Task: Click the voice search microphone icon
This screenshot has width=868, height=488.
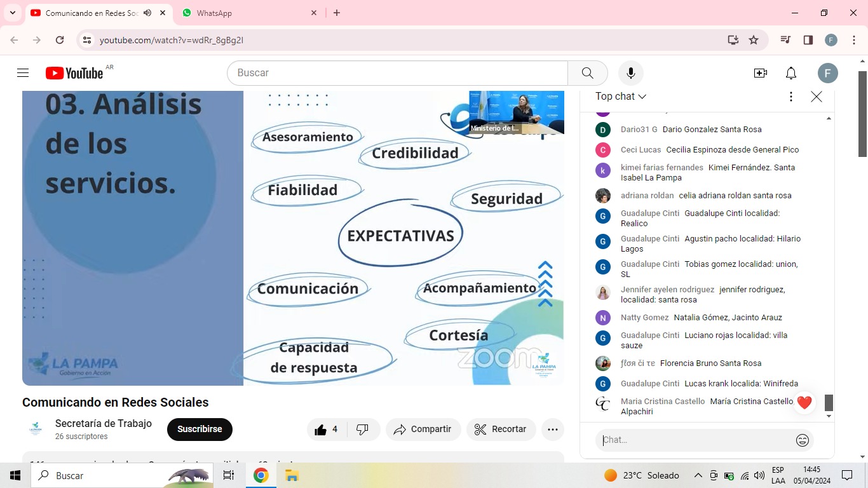Action: pyautogui.click(x=630, y=73)
